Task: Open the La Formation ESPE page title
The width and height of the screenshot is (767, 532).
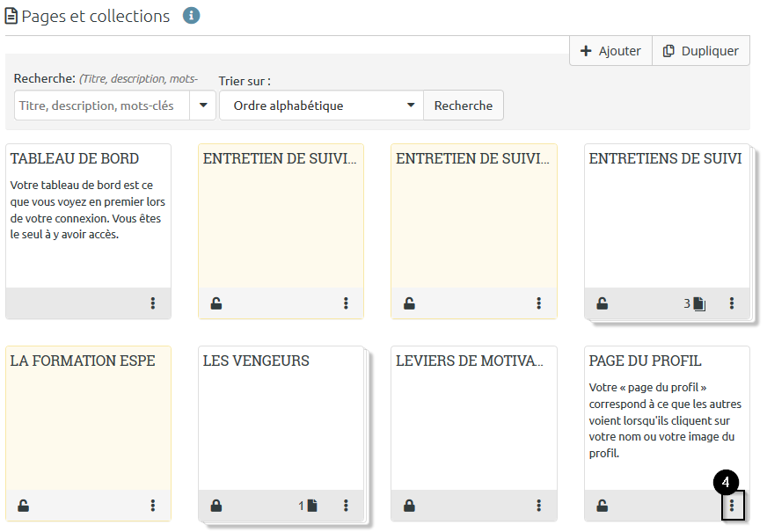Action: point(83,361)
